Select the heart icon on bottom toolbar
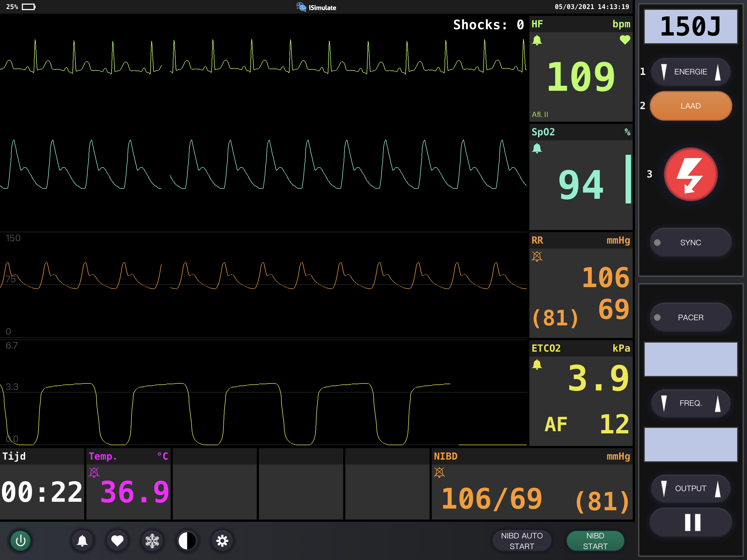Image resolution: width=747 pixels, height=560 pixels. point(117,541)
